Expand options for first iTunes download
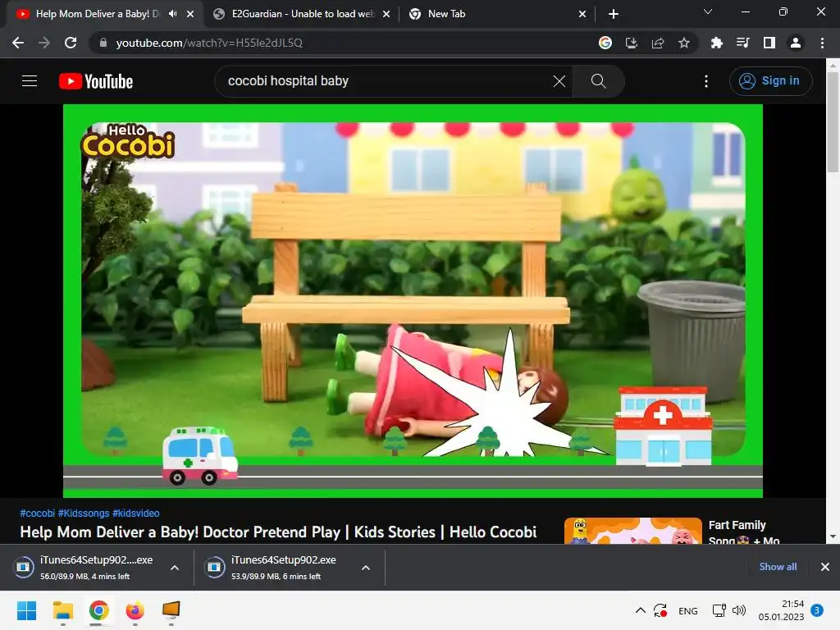Viewport: 840px width, 630px height. point(175,568)
